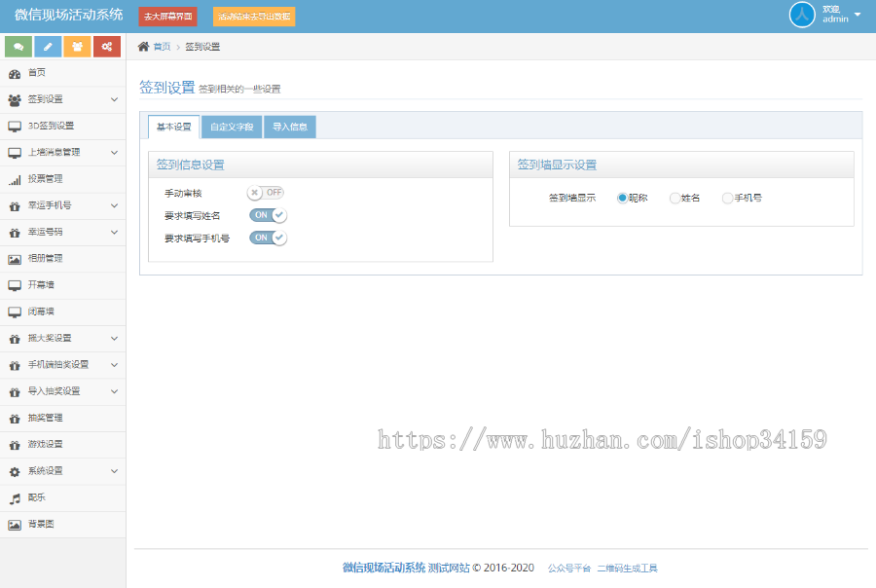Click the monitor icon beside 开幕墙
The image size is (876, 588).
pos(15,285)
